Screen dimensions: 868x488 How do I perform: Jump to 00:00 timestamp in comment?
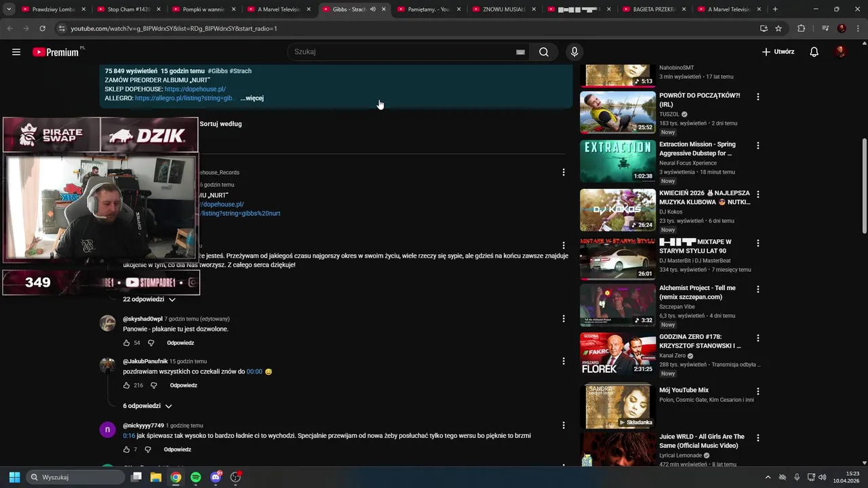pos(254,371)
